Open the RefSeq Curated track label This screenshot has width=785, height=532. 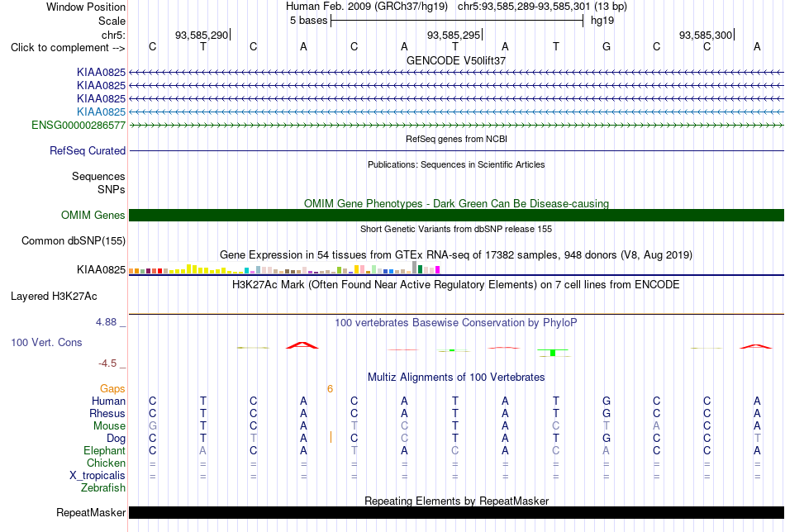88,150
